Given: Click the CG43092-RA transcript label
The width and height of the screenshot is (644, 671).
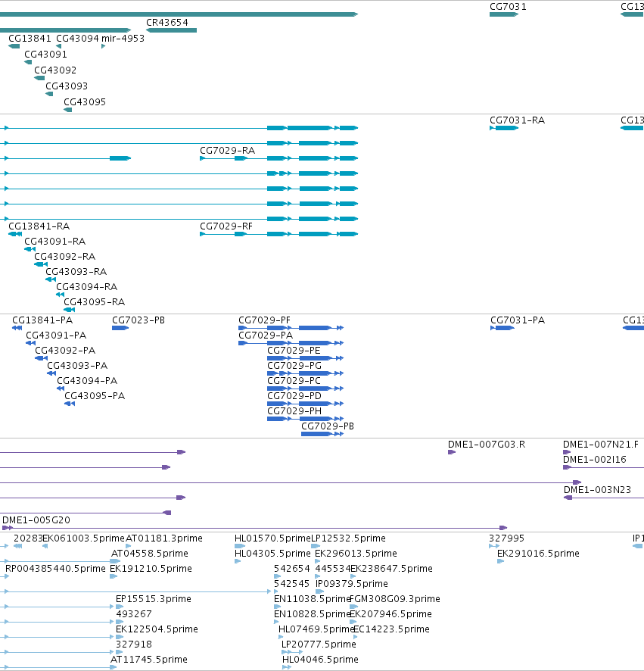Looking at the screenshot, I should 64,257.
